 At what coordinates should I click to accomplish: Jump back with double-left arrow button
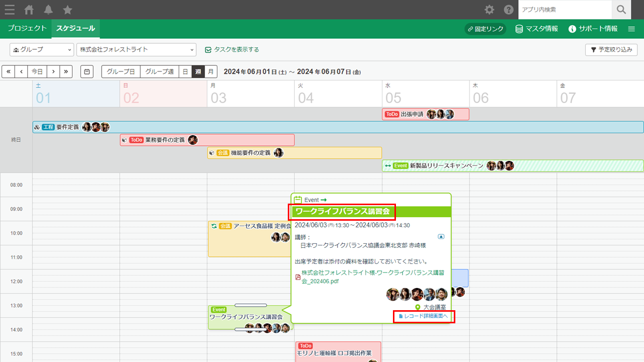(x=8, y=71)
